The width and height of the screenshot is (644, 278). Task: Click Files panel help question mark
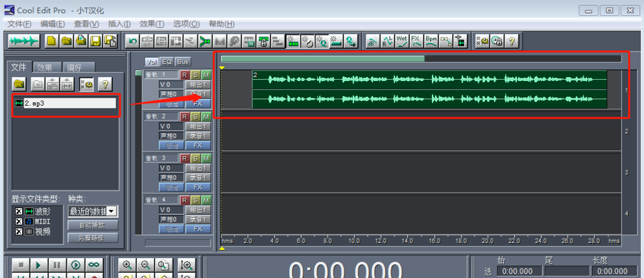point(105,84)
